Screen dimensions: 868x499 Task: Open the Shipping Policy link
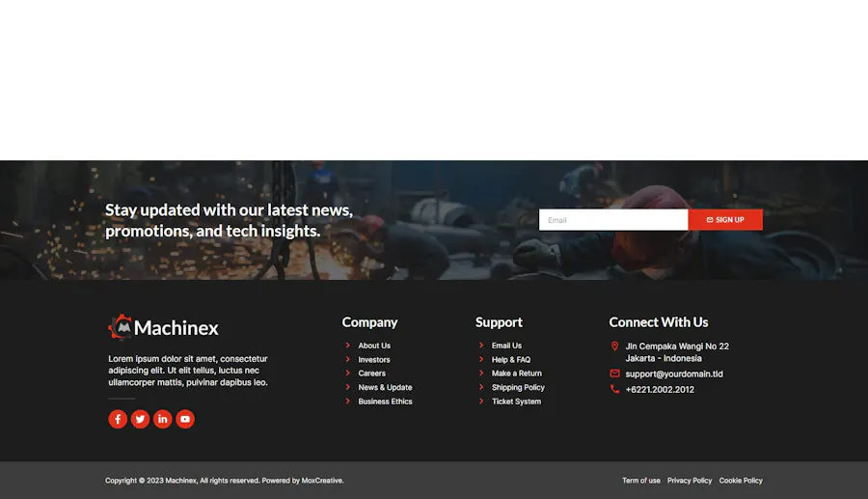coord(518,387)
